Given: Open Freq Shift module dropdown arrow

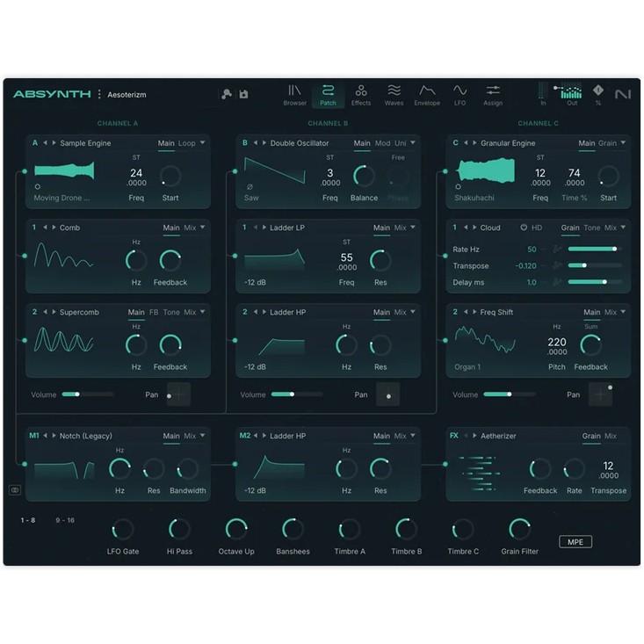Looking at the screenshot, I should [623, 312].
